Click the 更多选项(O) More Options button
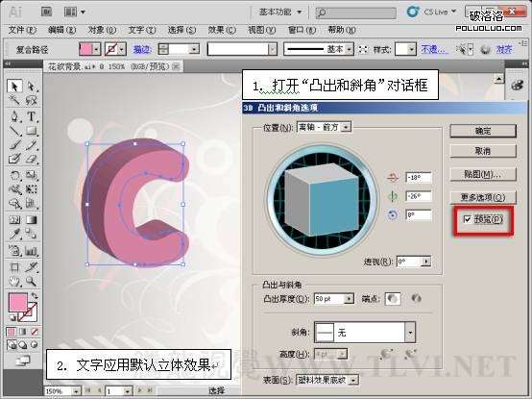The height and width of the screenshot is (399, 532). [483, 197]
